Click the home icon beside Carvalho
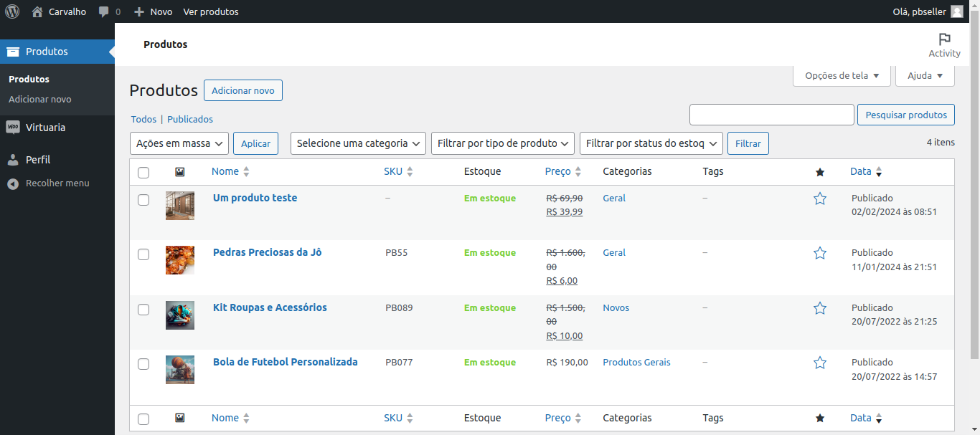The image size is (980, 435). pyautogui.click(x=37, y=11)
